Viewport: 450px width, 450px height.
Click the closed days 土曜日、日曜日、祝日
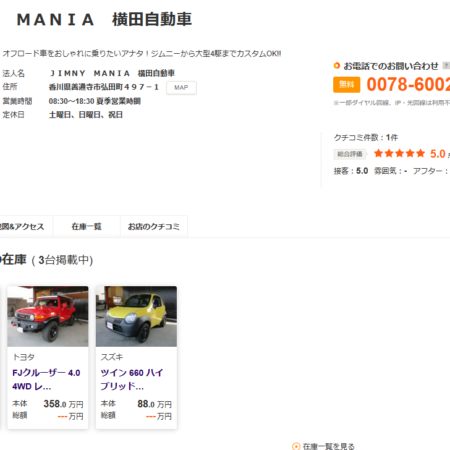point(86,115)
